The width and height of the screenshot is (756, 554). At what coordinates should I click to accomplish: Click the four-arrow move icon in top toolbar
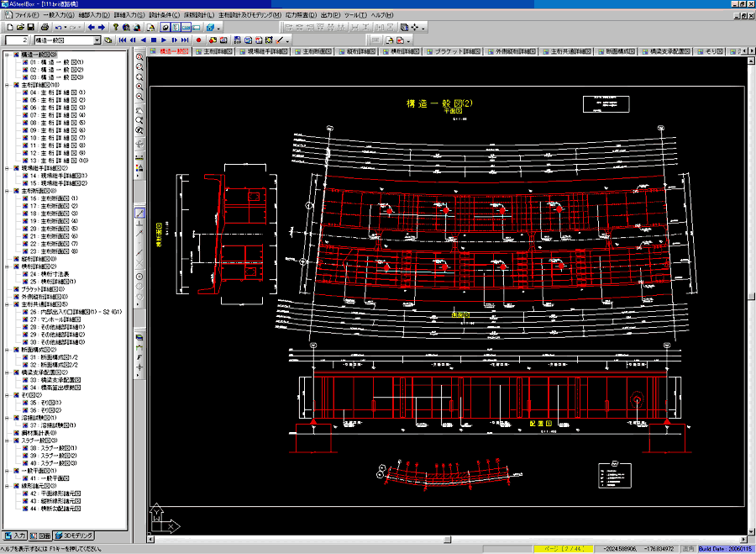click(415, 28)
